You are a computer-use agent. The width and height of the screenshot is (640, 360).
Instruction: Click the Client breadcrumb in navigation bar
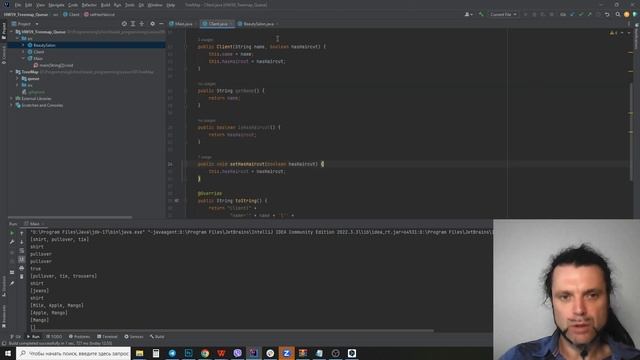point(71,14)
